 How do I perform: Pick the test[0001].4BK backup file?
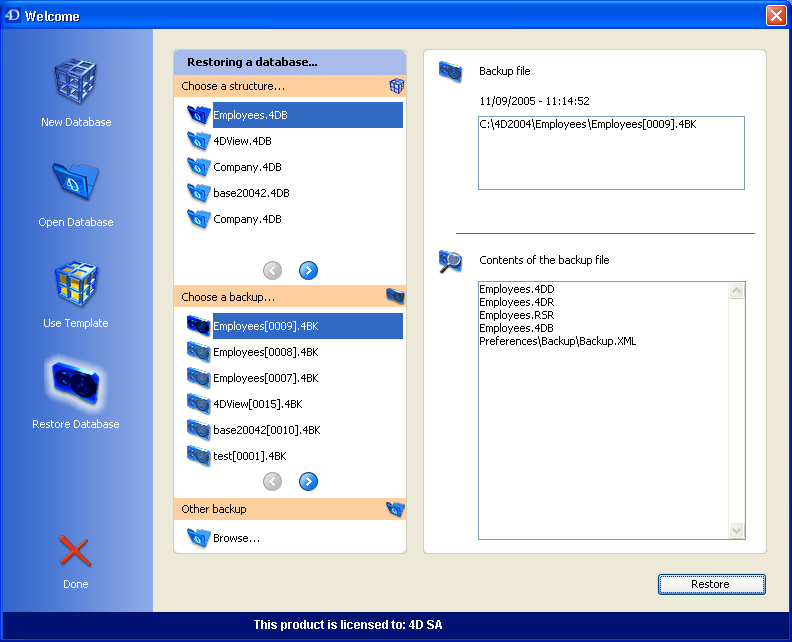249,456
